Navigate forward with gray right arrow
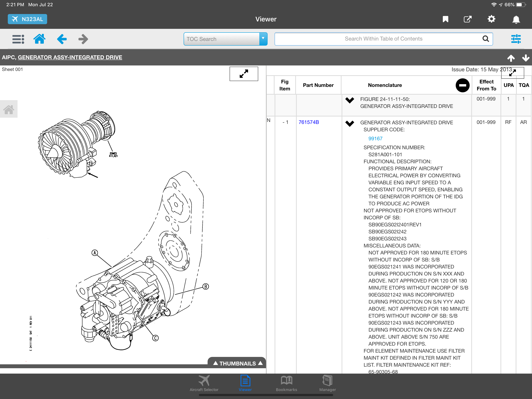Screen dimensions: 532x399 pos(83,39)
